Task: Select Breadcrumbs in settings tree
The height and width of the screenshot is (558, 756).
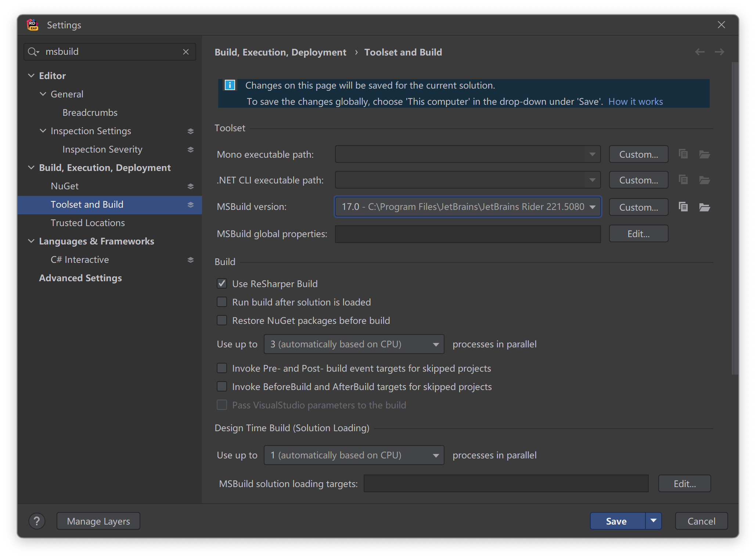Action: click(x=90, y=112)
